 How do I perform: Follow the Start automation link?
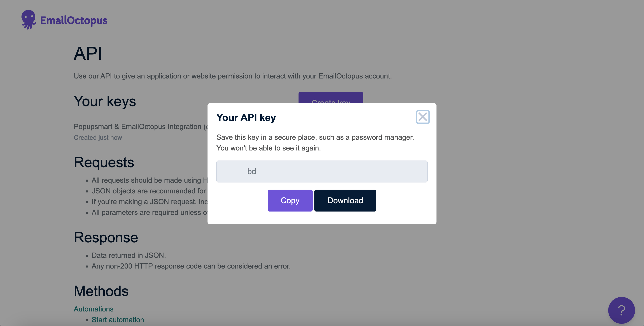pyautogui.click(x=118, y=320)
